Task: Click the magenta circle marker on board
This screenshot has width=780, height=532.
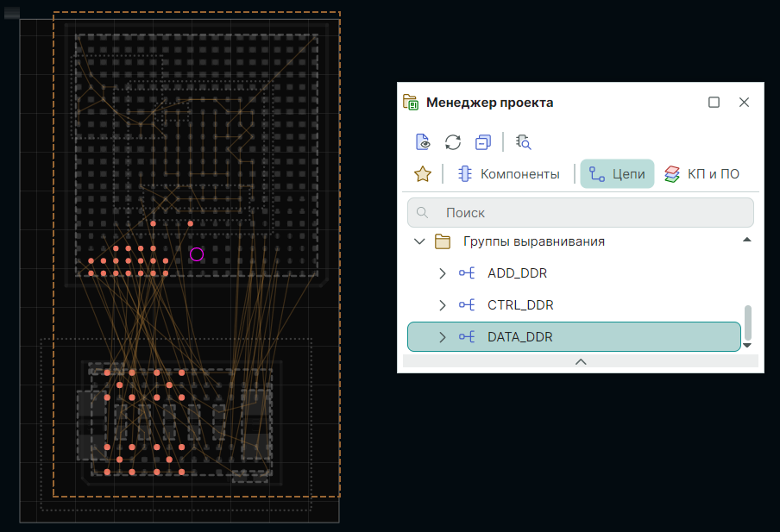Action: pyautogui.click(x=197, y=254)
